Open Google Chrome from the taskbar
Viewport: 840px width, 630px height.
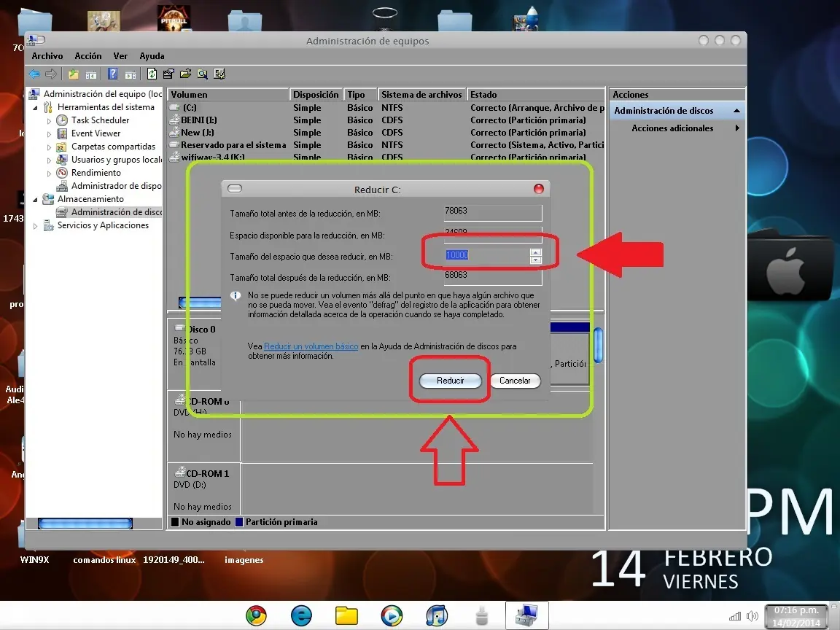256,616
